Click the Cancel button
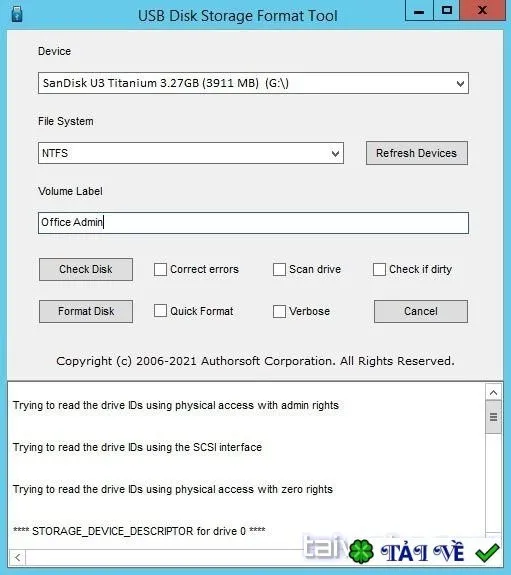 coord(421,311)
